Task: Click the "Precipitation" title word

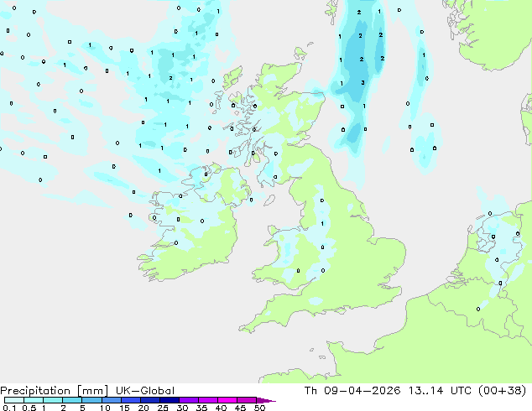Action: pyautogui.click(x=35, y=391)
